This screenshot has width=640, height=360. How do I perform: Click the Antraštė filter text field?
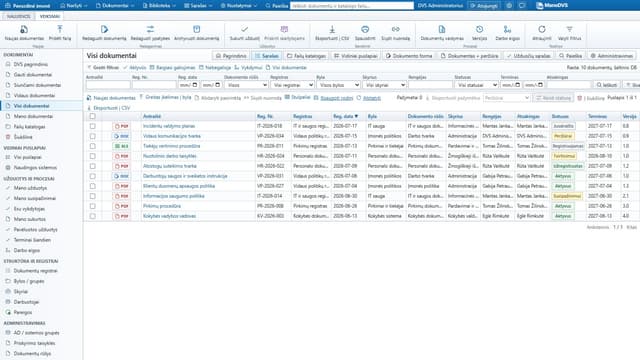(108, 85)
